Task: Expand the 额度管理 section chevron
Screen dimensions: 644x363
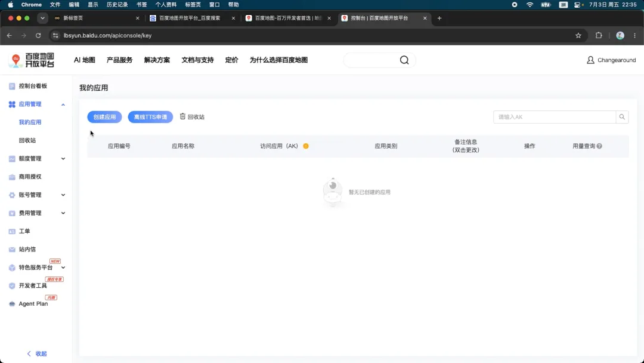Action: [x=63, y=159]
